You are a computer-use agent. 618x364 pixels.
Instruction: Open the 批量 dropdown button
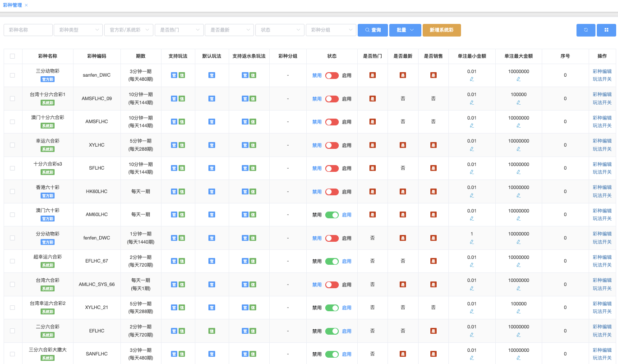[405, 30]
